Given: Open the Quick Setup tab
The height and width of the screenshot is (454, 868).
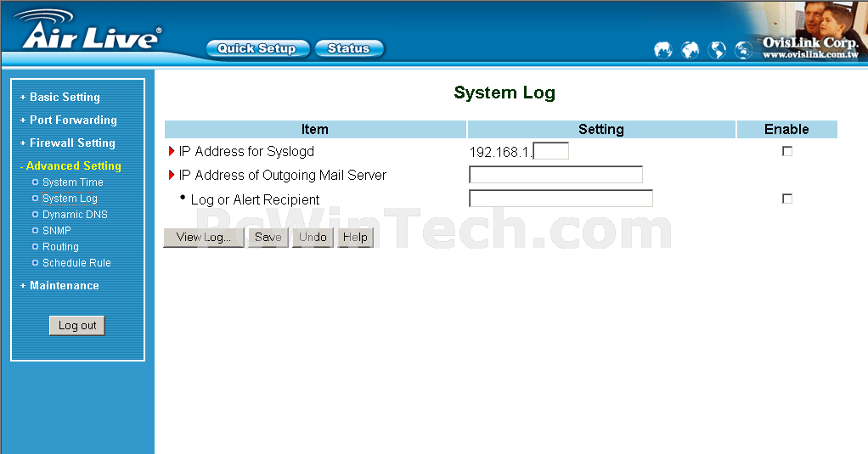Looking at the screenshot, I should click(257, 48).
